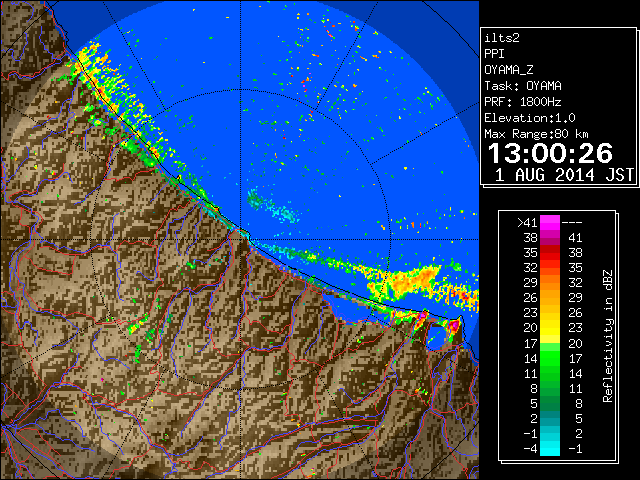This screenshot has height=480, width=640.
Task: Click the '>41' legend label
Action: point(527,222)
